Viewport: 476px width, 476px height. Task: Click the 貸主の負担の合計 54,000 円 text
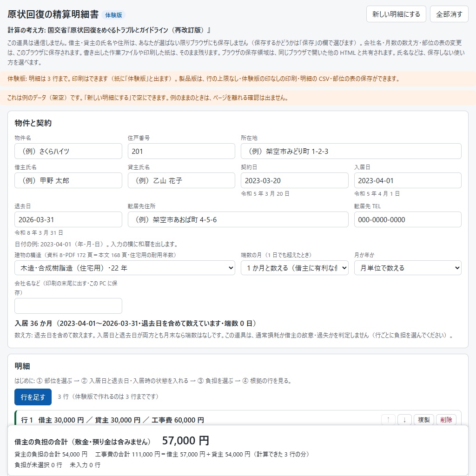point(51,454)
